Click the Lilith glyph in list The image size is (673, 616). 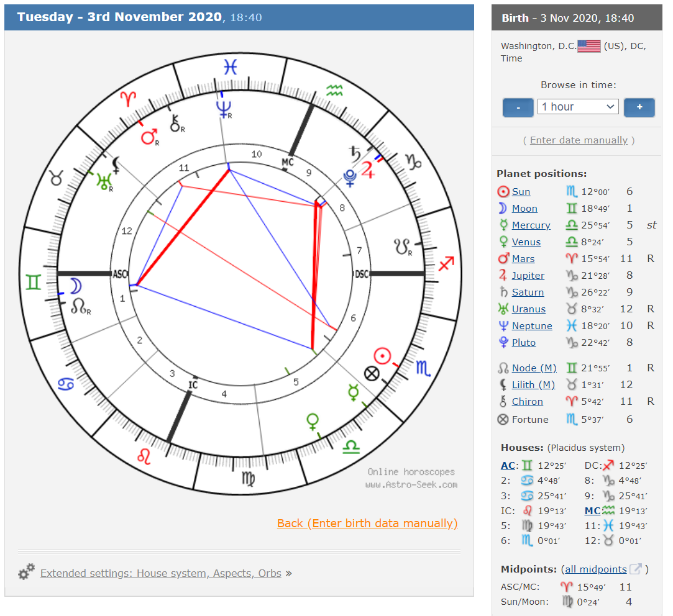click(x=503, y=385)
